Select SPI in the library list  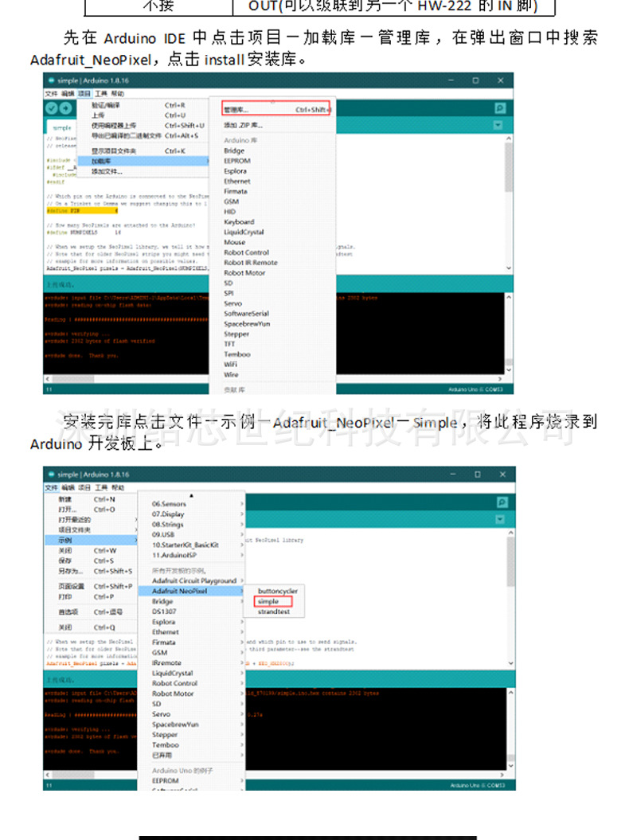click(229, 293)
